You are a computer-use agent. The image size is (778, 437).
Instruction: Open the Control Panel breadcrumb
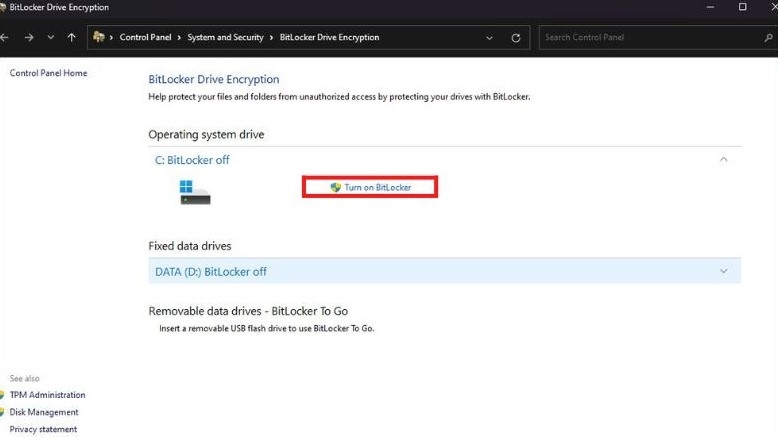click(145, 37)
